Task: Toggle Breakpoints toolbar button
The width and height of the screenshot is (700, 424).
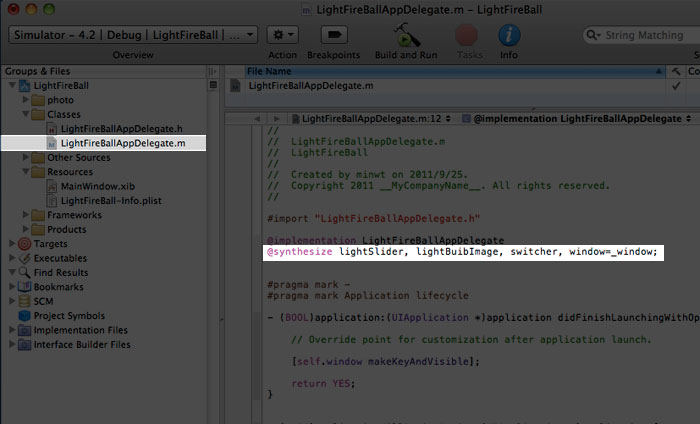Action: tap(334, 35)
